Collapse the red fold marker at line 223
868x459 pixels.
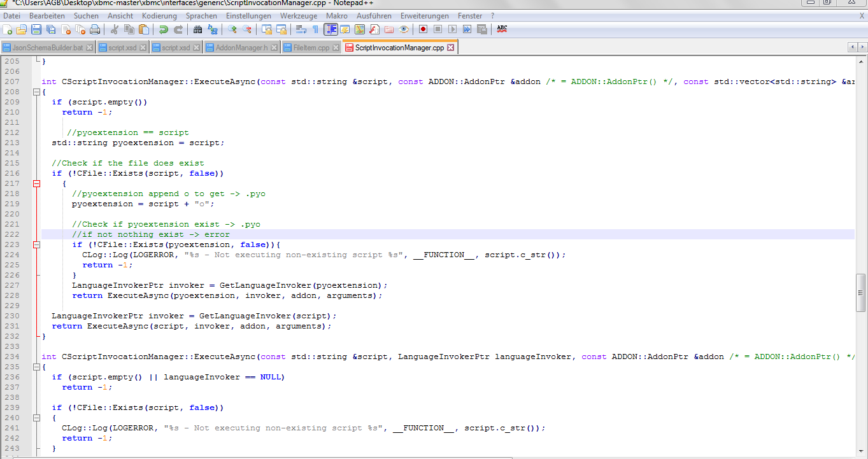click(x=36, y=244)
